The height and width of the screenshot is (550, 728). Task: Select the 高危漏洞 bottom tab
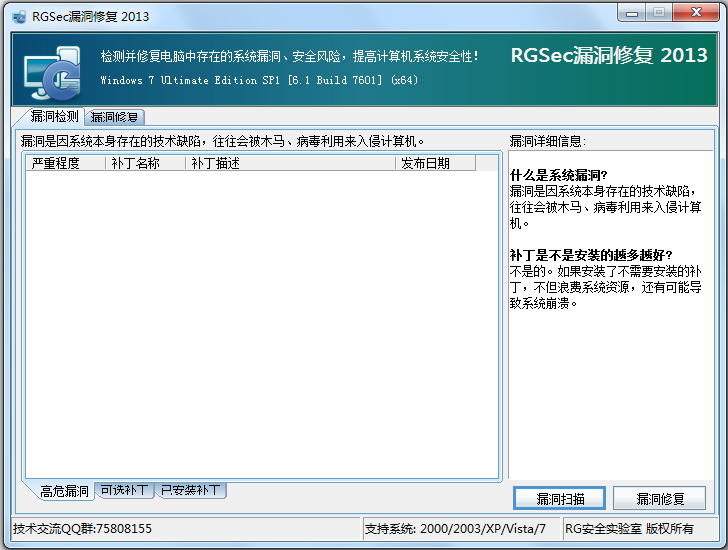coord(64,491)
